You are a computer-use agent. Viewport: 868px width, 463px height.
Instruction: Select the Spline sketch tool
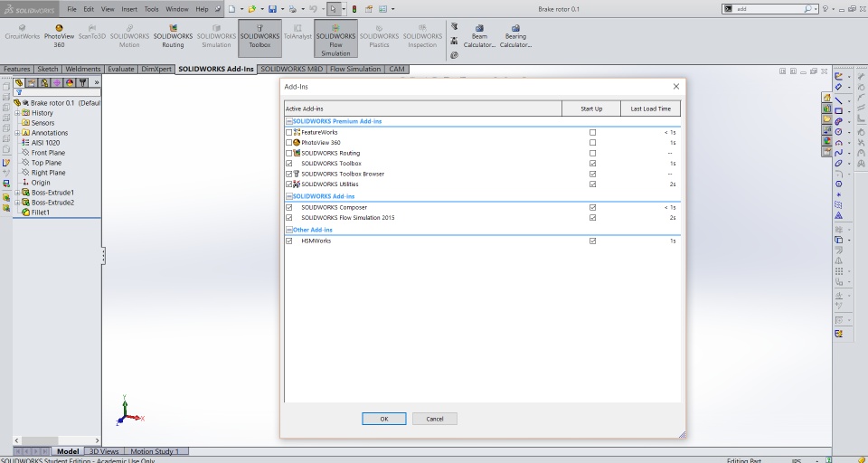pos(839,152)
